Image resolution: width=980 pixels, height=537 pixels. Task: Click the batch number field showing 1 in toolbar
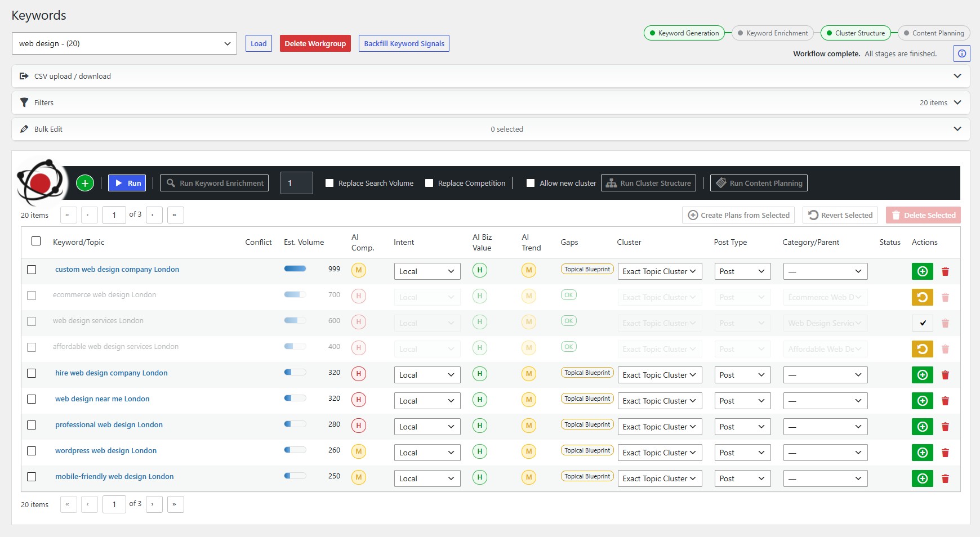[x=297, y=183]
